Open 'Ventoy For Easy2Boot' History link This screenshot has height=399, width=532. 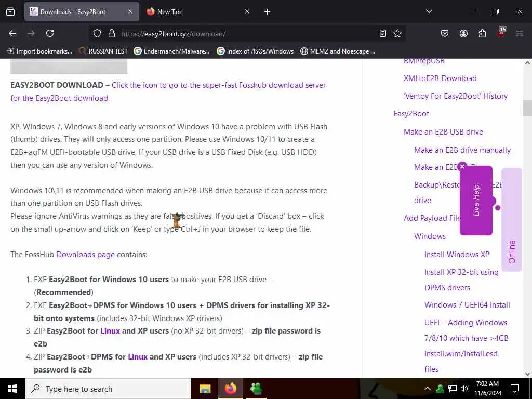coord(456,96)
